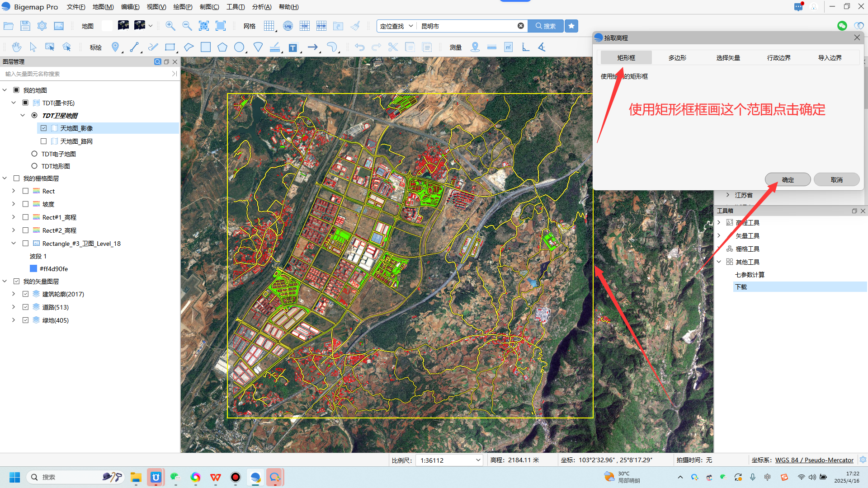The height and width of the screenshot is (488, 868).
Task: Click the zoom in magnifier icon
Action: click(170, 26)
